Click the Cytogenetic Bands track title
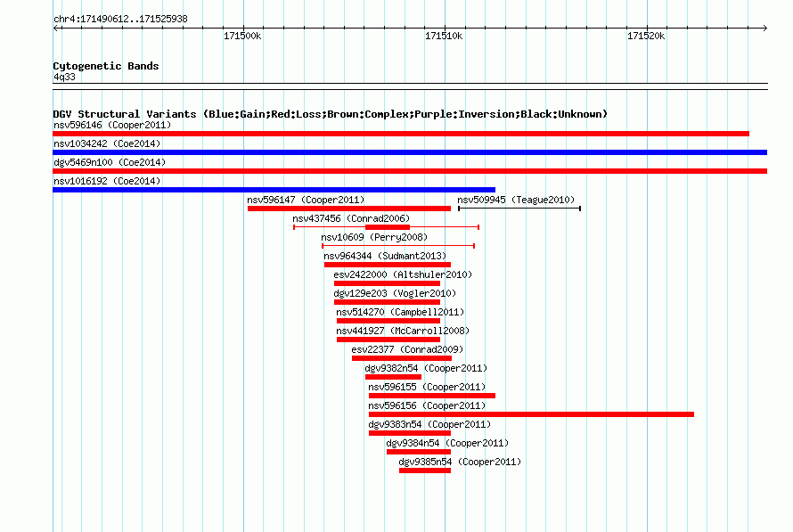The height and width of the screenshot is (532, 793). tap(106, 66)
